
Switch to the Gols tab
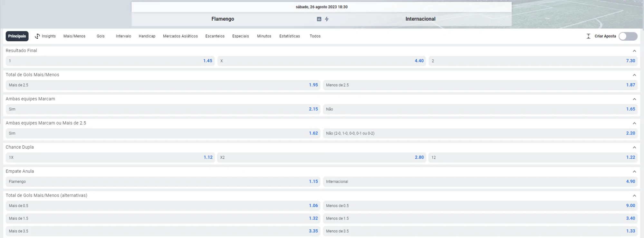[x=101, y=36]
